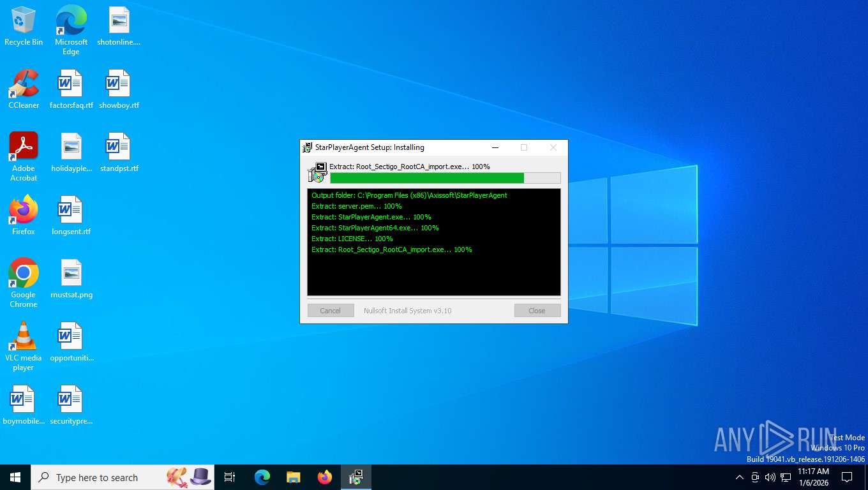Select the holidayple image file icon

coord(71,152)
